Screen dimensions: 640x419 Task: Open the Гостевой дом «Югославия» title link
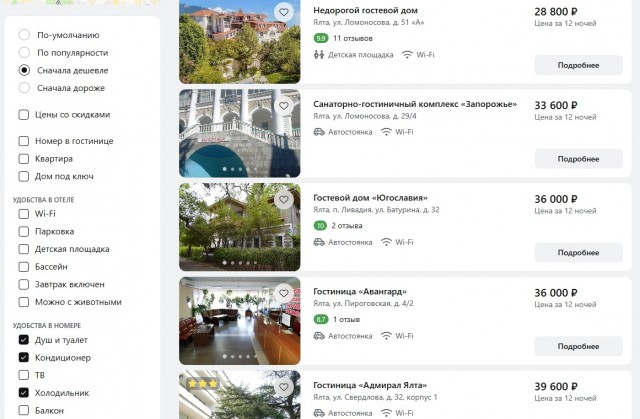370,198
